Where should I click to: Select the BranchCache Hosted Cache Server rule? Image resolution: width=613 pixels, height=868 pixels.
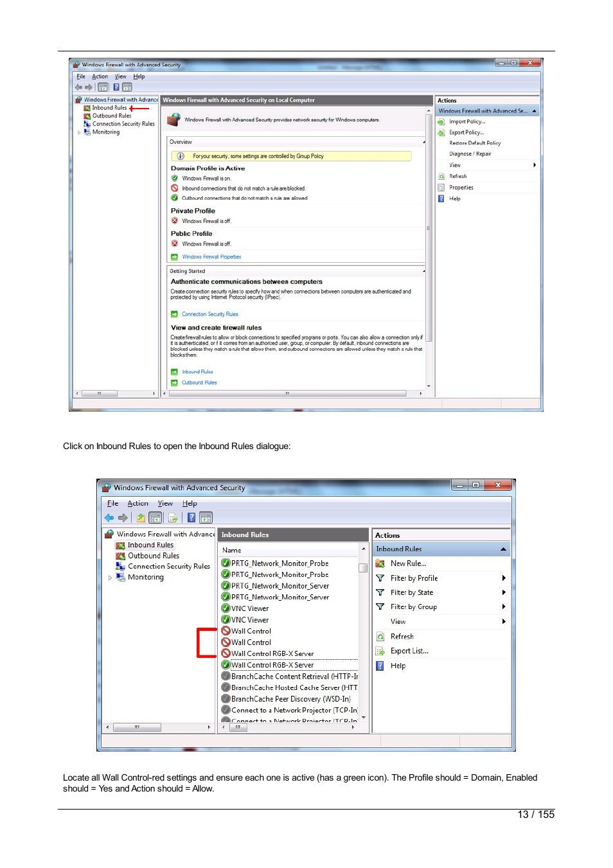294,687
